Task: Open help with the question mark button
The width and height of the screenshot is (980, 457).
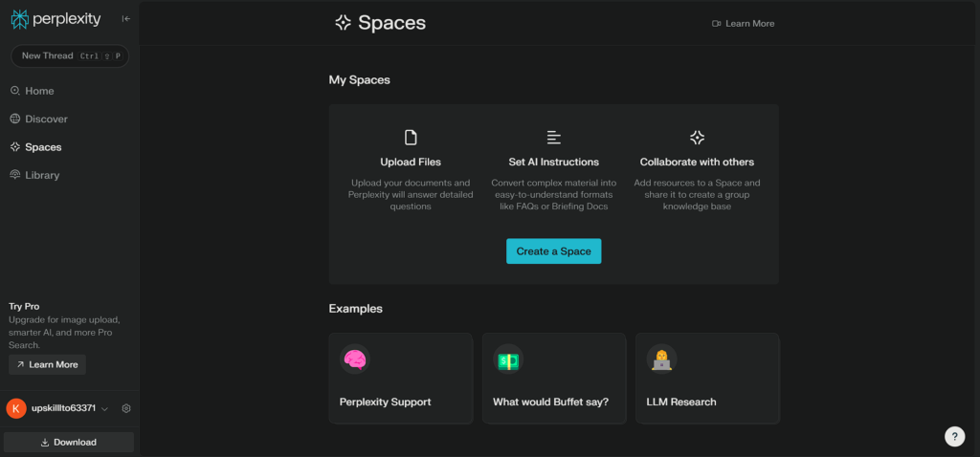Action: (954, 436)
